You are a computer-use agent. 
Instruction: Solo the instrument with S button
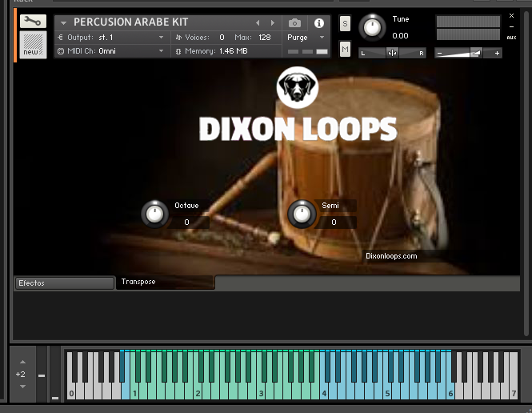tap(345, 24)
